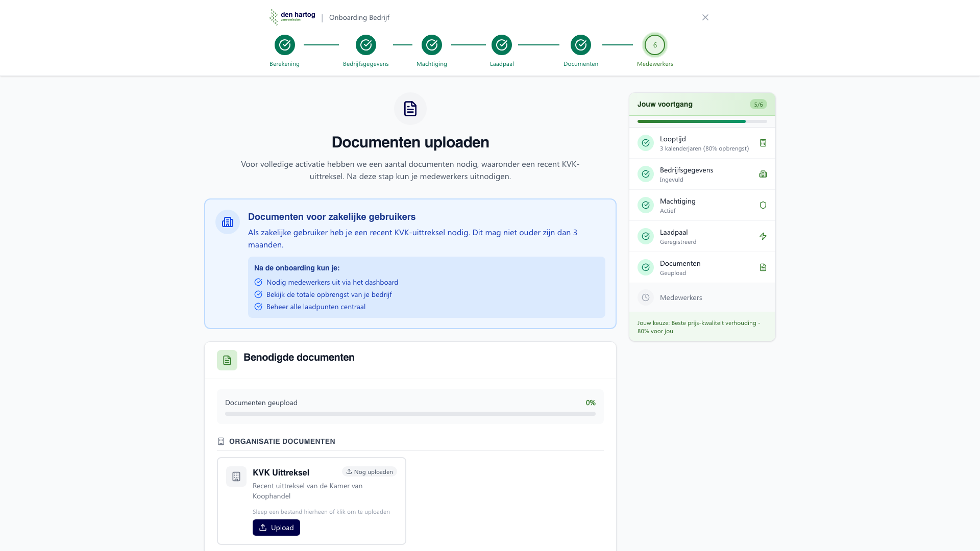Select the Laadpaal step in the top stepper
This screenshot has height=551, width=980.
pyautogui.click(x=502, y=45)
